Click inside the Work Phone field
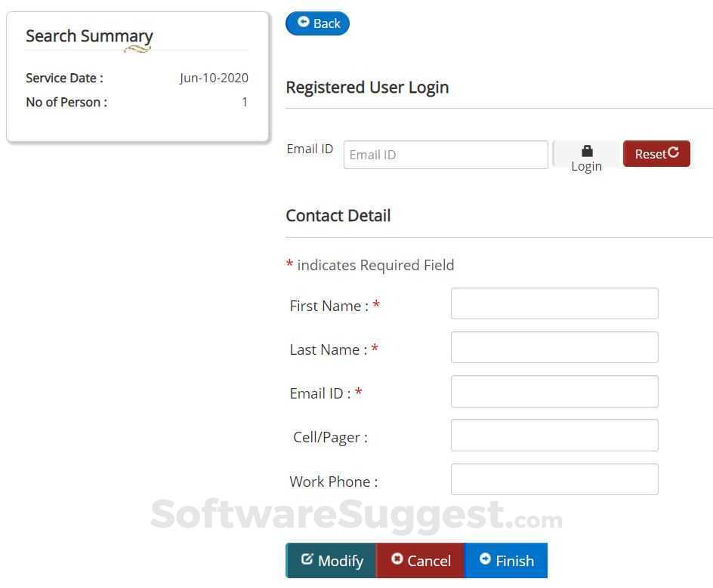713x588 pixels. point(554,479)
